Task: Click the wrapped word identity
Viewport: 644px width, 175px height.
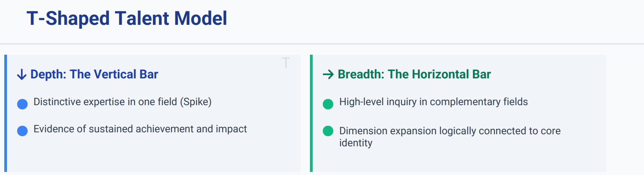Action: point(355,143)
